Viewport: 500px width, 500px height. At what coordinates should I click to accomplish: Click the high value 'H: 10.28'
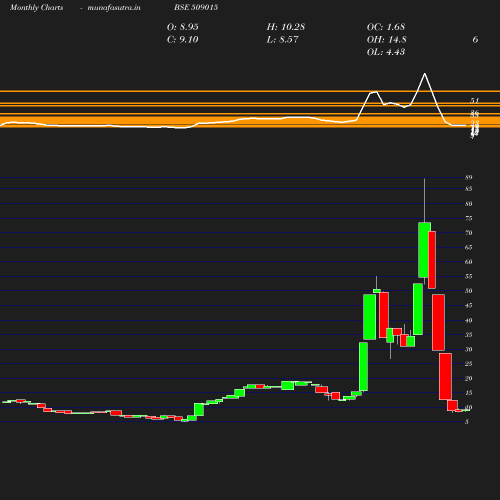click(x=286, y=27)
